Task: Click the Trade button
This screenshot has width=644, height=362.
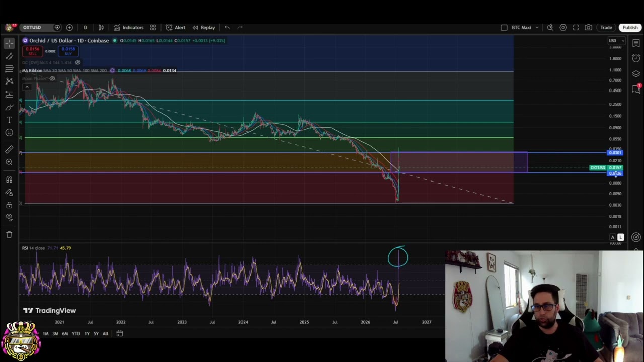Action: (x=606, y=27)
